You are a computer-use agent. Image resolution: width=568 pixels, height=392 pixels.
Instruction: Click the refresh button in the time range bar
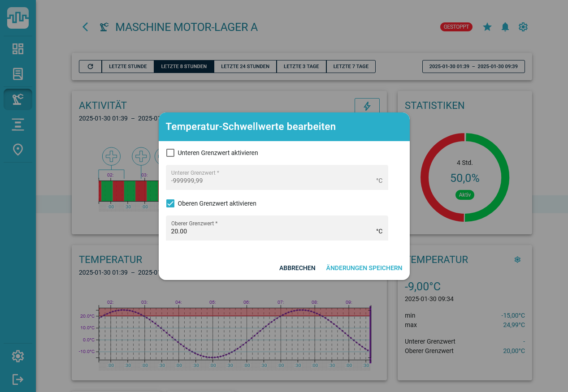click(91, 66)
